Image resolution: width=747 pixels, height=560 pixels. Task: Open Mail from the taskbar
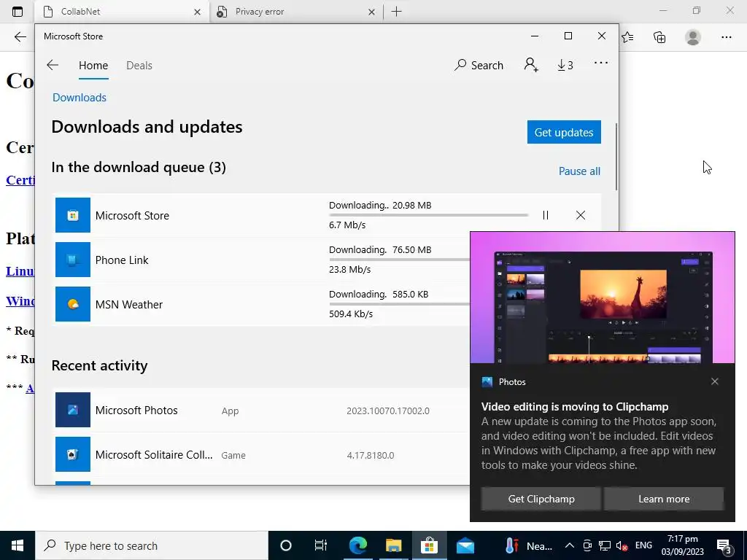click(465, 545)
